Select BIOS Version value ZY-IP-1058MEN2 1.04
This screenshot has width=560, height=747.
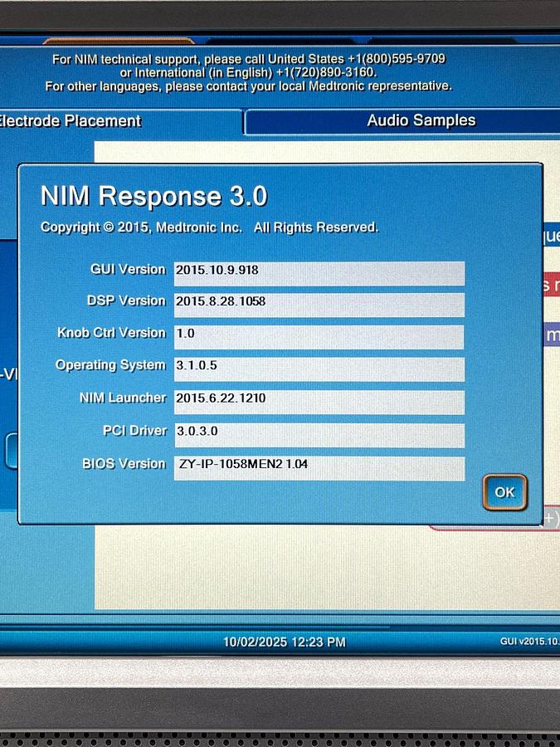319,468
